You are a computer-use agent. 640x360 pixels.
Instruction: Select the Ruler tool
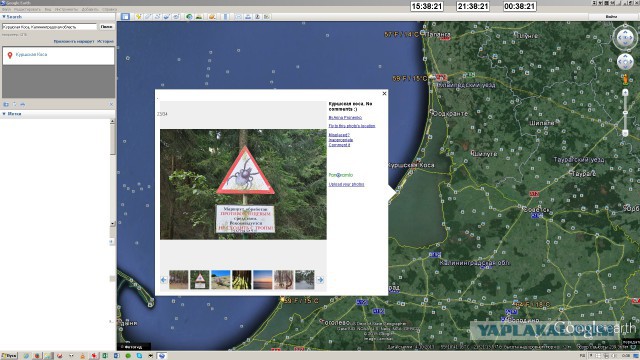tap(225, 17)
